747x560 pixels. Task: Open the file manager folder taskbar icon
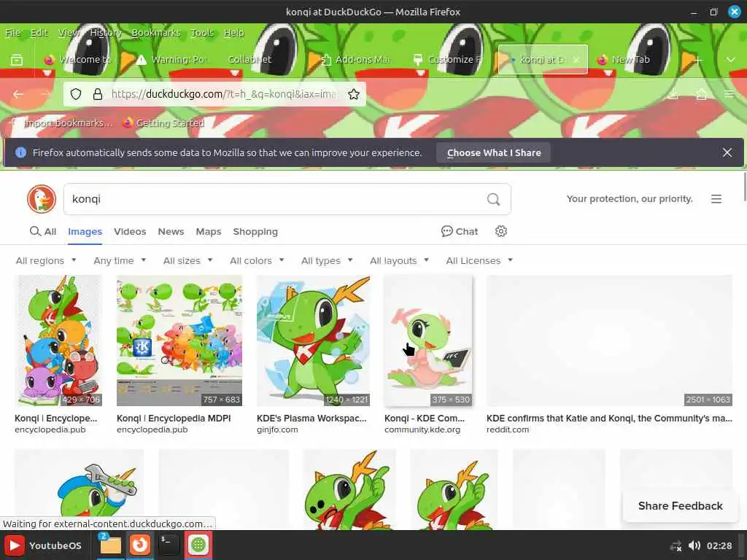[110, 545]
